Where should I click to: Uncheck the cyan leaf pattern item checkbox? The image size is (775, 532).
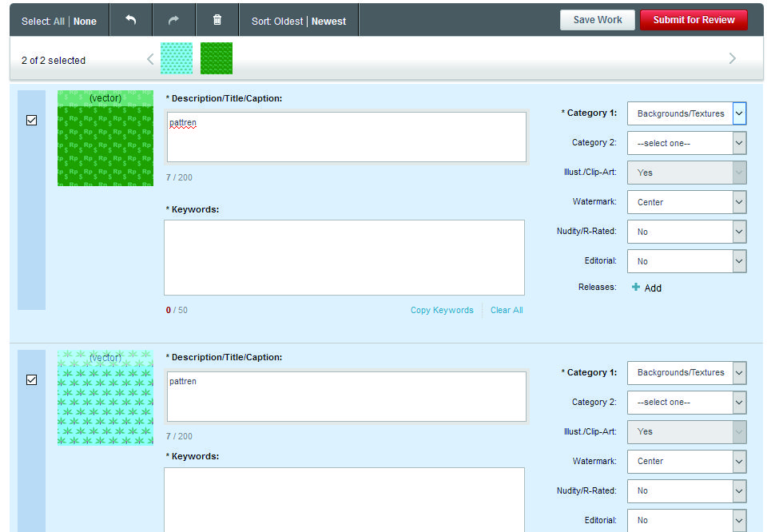(x=32, y=379)
